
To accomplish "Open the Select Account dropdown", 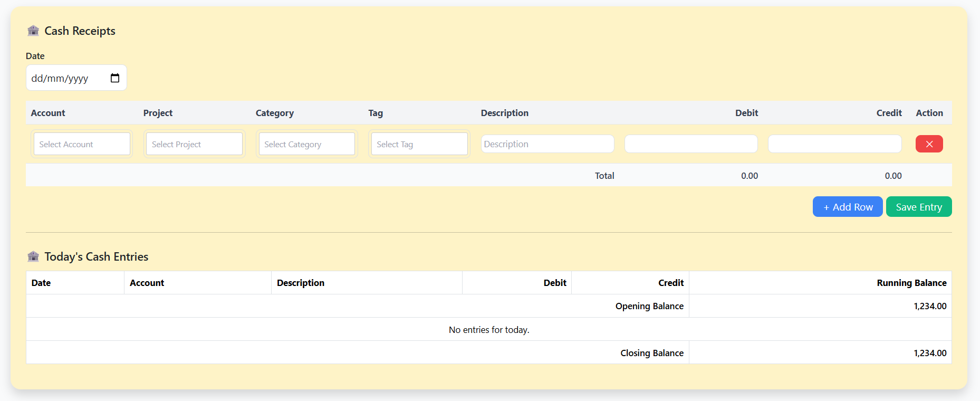I will [x=82, y=144].
